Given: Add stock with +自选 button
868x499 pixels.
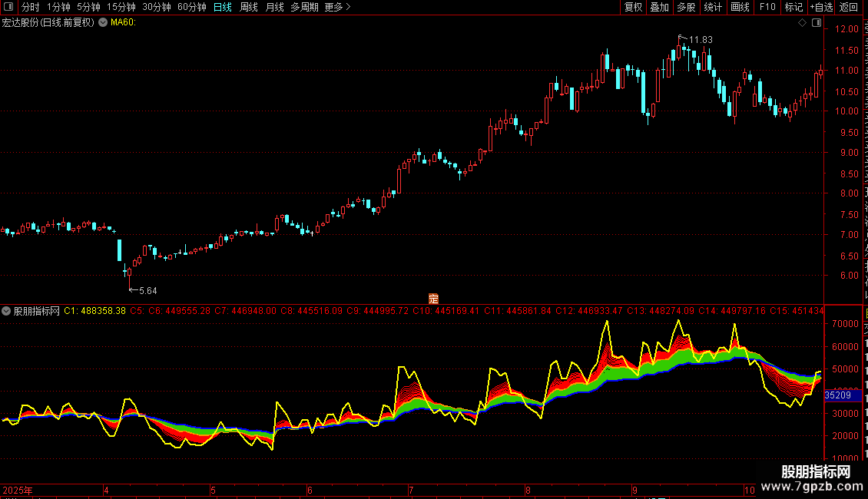Looking at the screenshot, I should [x=821, y=7].
